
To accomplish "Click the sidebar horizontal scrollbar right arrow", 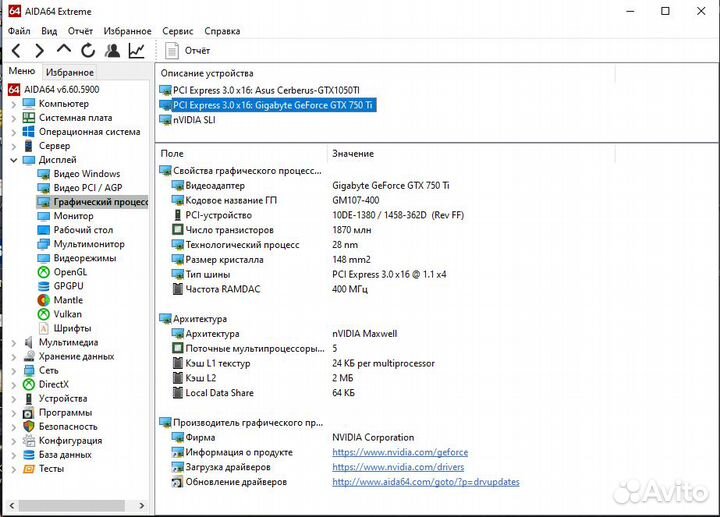I will point(142,506).
